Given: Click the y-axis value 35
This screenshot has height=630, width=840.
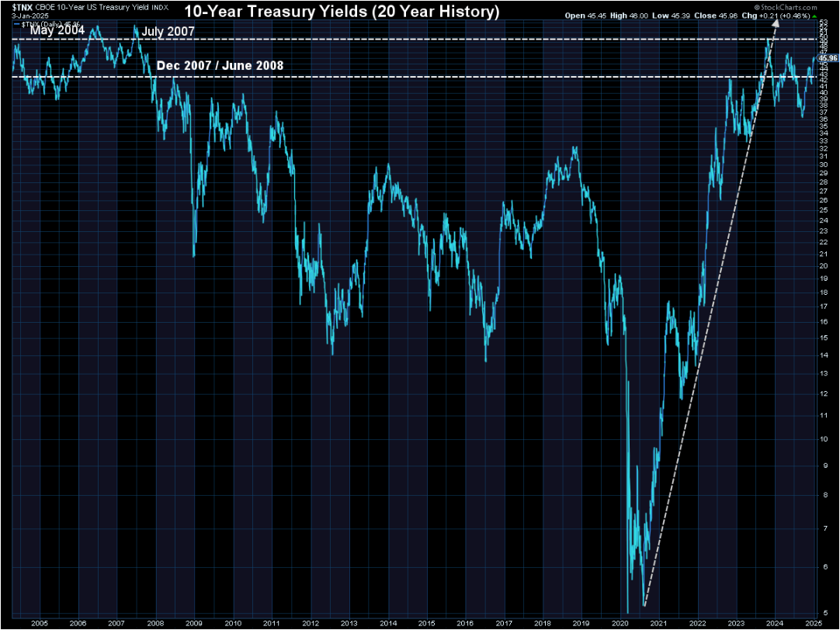Looking at the screenshot, I should click(824, 126).
